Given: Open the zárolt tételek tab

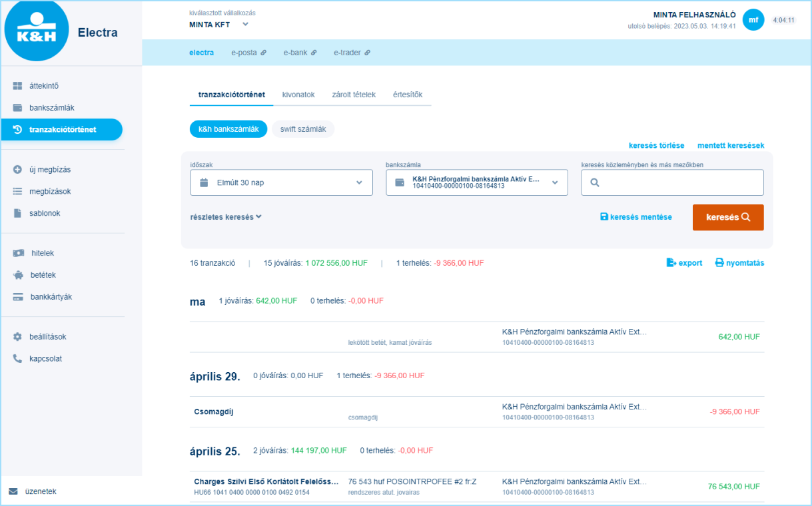Looking at the screenshot, I should tap(354, 95).
